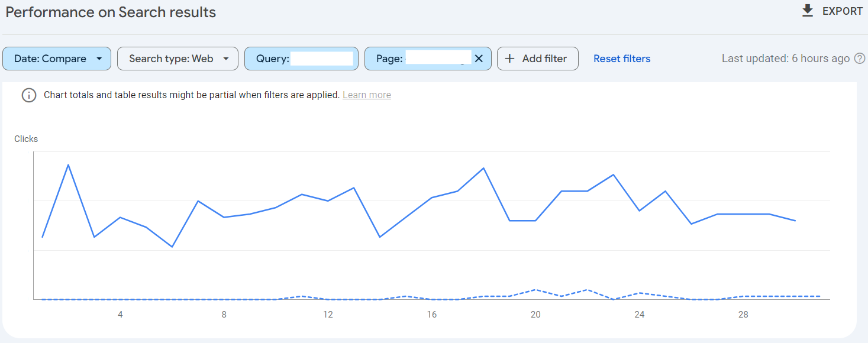Click the solid line peak at day 18
Image resolution: width=868 pixels, height=343 pixels.
click(x=484, y=168)
